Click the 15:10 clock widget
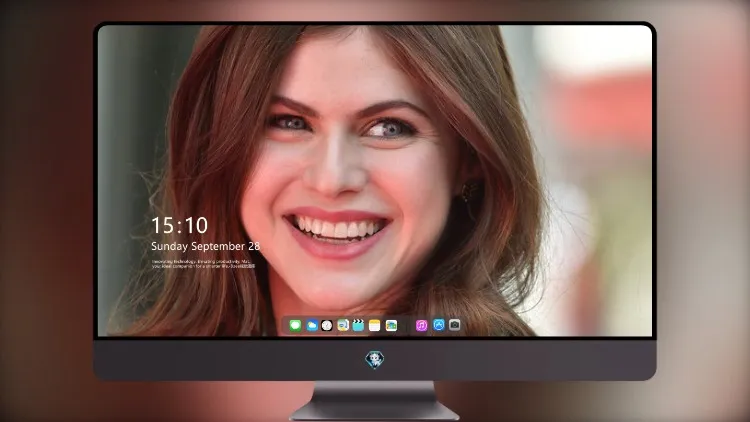The width and height of the screenshot is (750, 422). coord(179,225)
